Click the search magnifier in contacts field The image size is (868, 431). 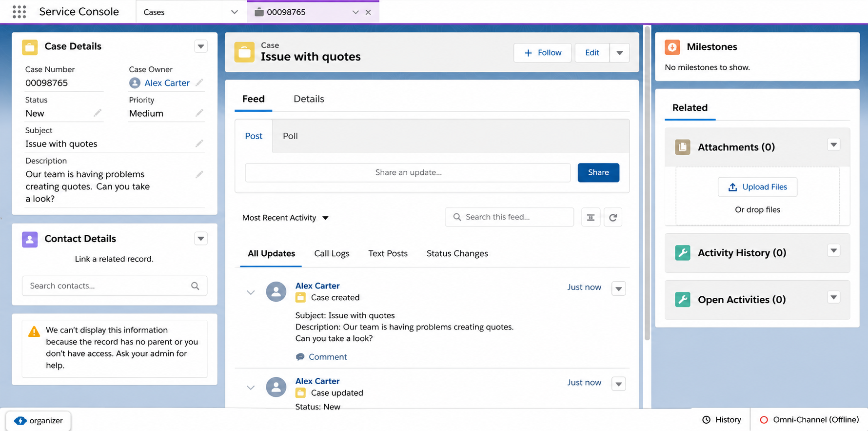click(195, 286)
